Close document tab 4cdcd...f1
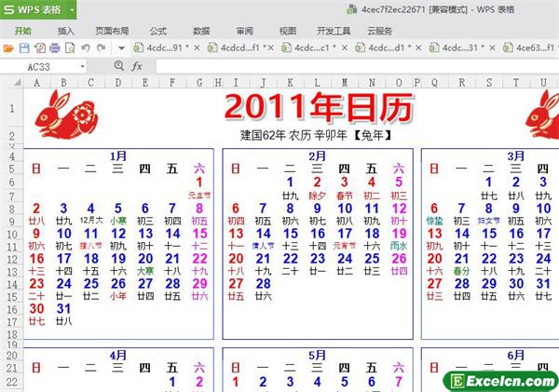559x392 pixels. (270, 47)
